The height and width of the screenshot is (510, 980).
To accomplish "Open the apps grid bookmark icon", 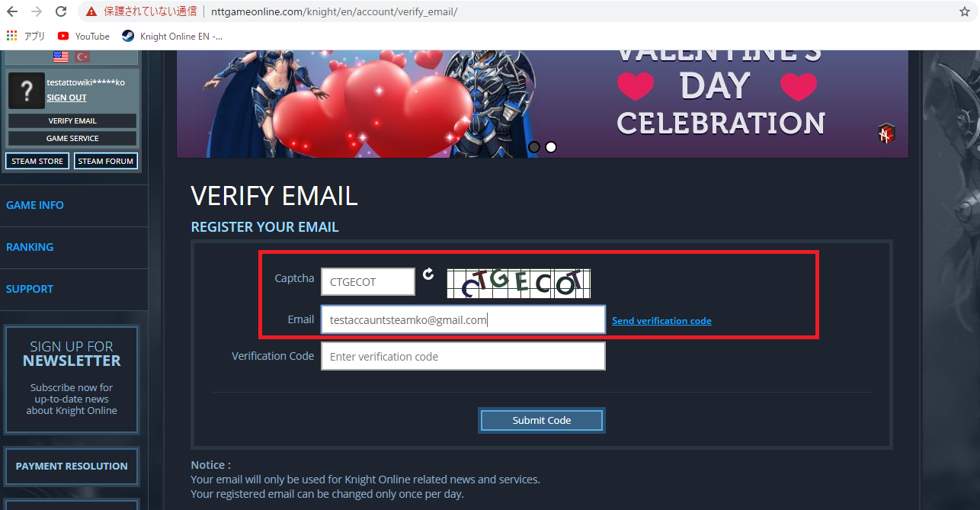I will point(11,36).
